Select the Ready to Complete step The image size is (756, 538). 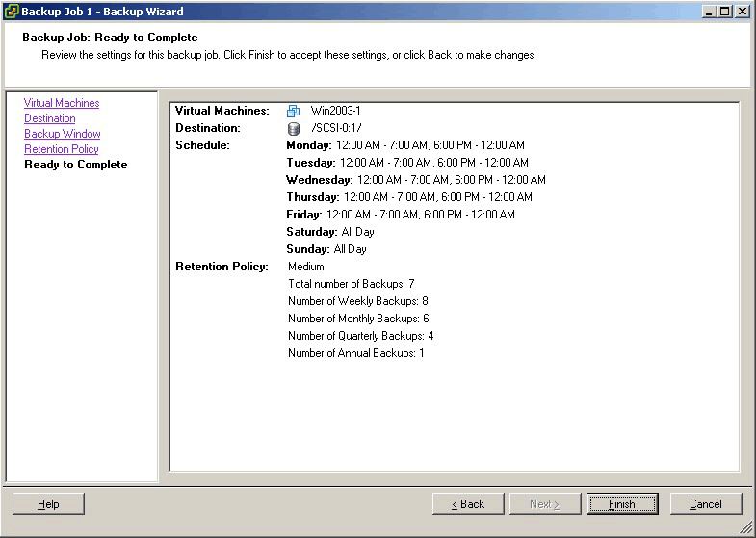pyautogui.click(x=76, y=165)
